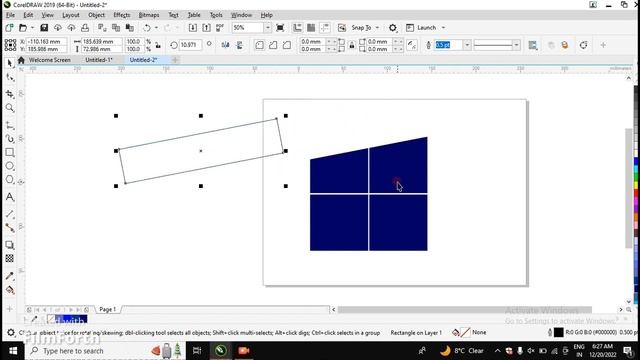Click the Cut icon
The width and height of the screenshot is (640, 360).
(x=102, y=28)
